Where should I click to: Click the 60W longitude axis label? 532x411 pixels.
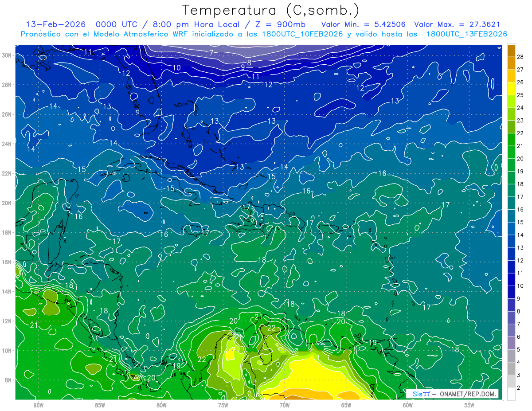tap(408, 405)
